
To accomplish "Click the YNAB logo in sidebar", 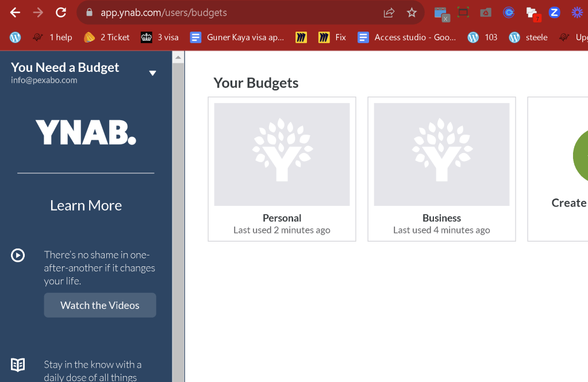I will [86, 132].
